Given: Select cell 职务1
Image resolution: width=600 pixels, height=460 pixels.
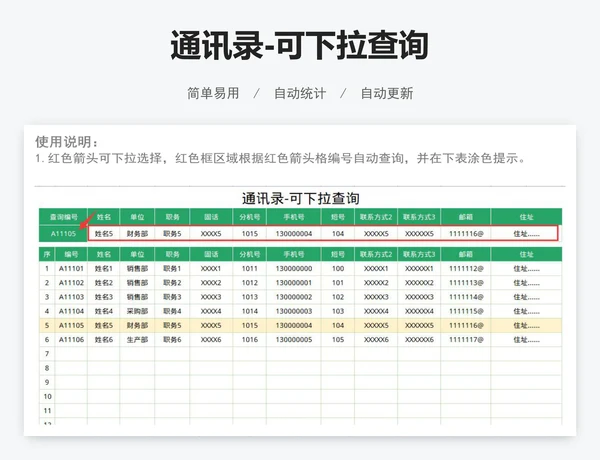Looking at the screenshot, I should click(x=172, y=269).
